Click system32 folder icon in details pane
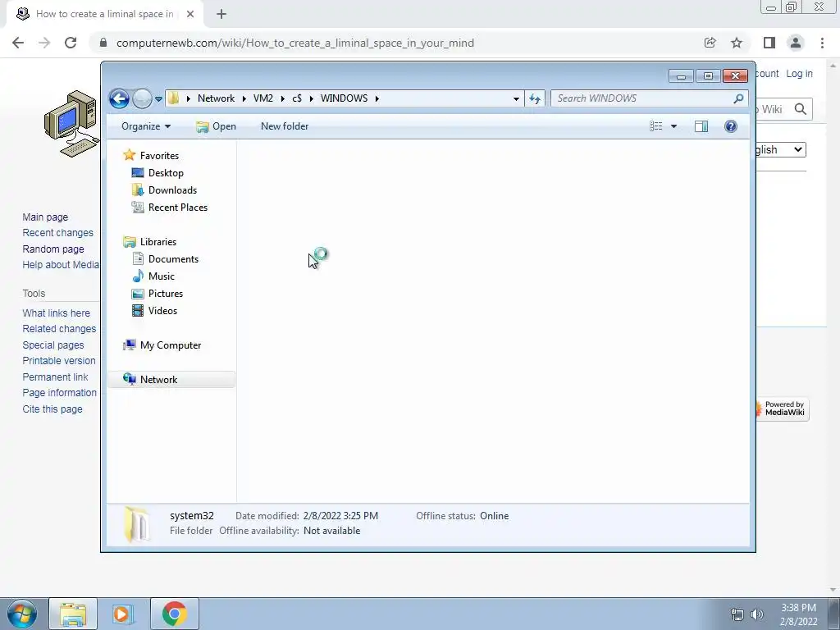 136,524
